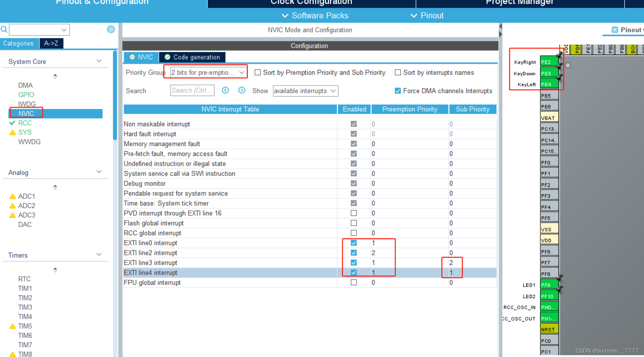Select the PF5 pin

[549, 218]
